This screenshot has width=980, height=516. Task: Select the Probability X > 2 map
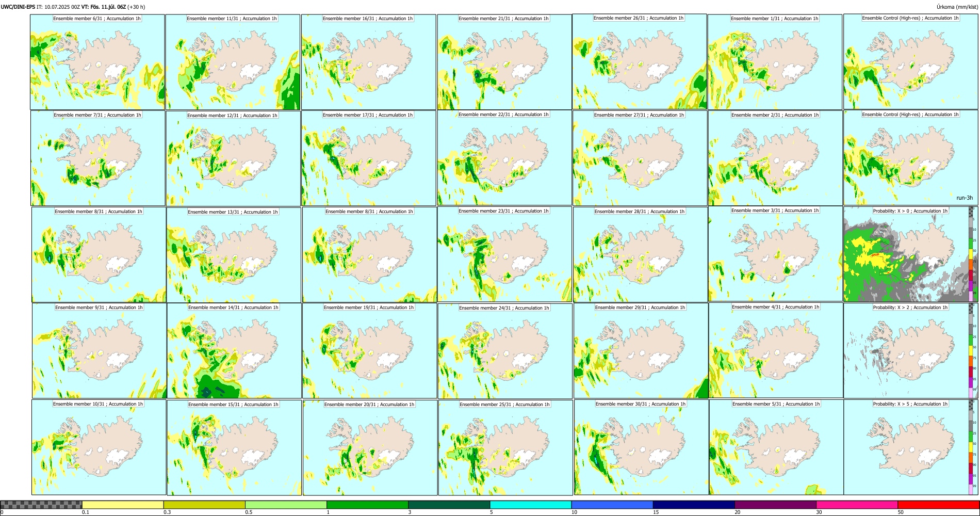point(910,351)
